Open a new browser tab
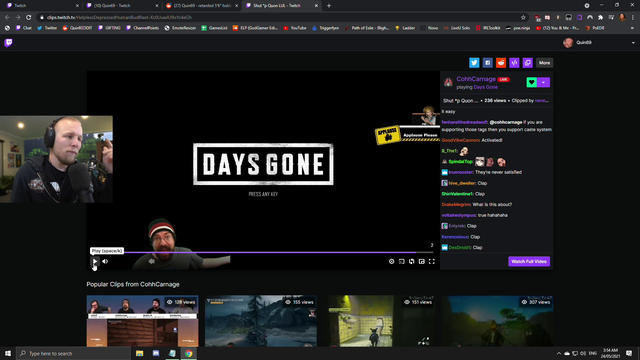This screenshot has height=360, width=640. [329, 6]
